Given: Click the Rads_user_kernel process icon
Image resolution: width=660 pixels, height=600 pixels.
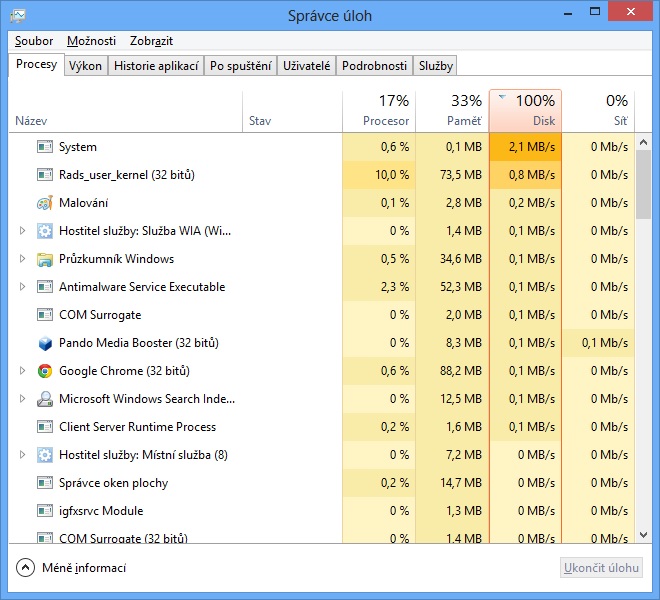Looking at the screenshot, I should point(45,175).
